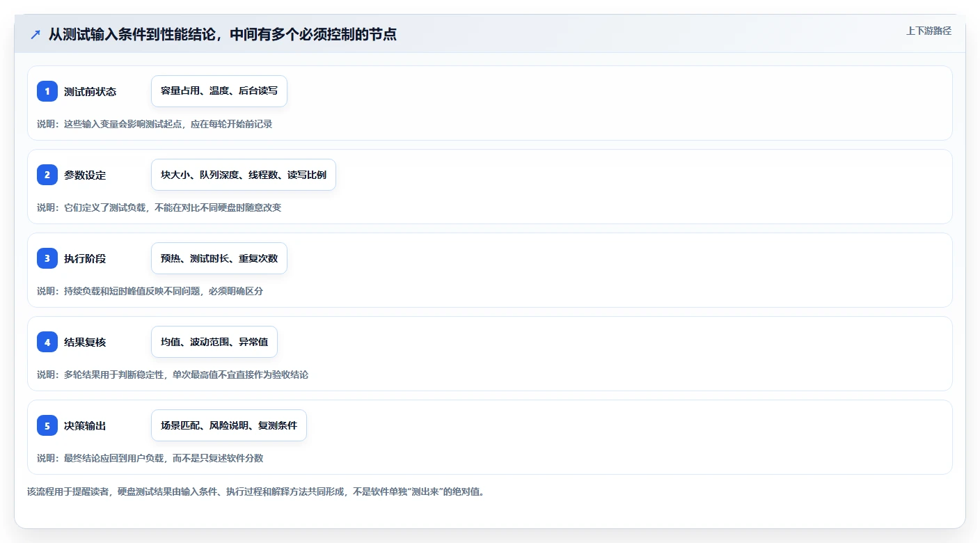Image resolution: width=980 pixels, height=543 pixels.
Task: Click the note about 持续负载和短时峰值
Action: [150, 291]
